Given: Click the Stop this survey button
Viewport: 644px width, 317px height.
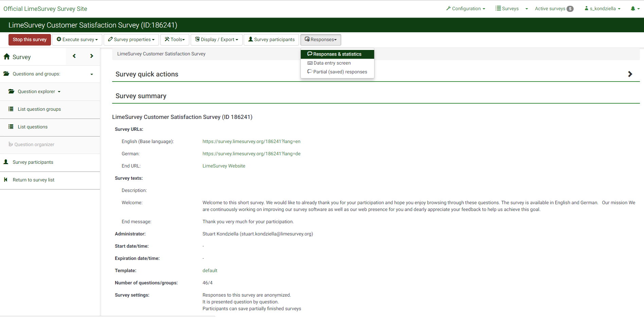Looking at the screenshot, I should point(30,40).
